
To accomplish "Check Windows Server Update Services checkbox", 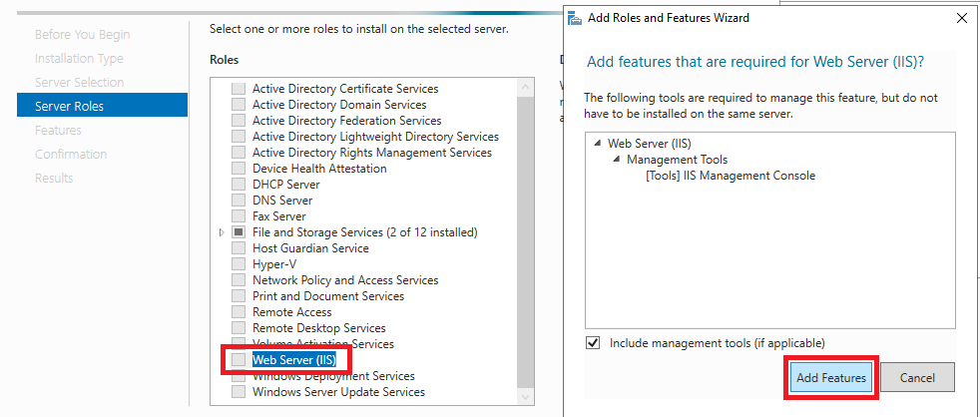I will 239,392.
